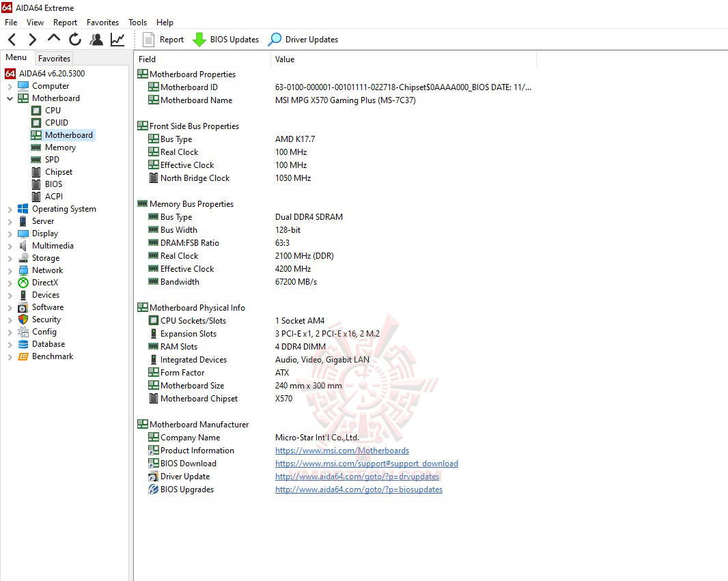The width and height of the screenshot is (728, 581).
Task: Select the Expansion Slots row
Action: point(334,334)
